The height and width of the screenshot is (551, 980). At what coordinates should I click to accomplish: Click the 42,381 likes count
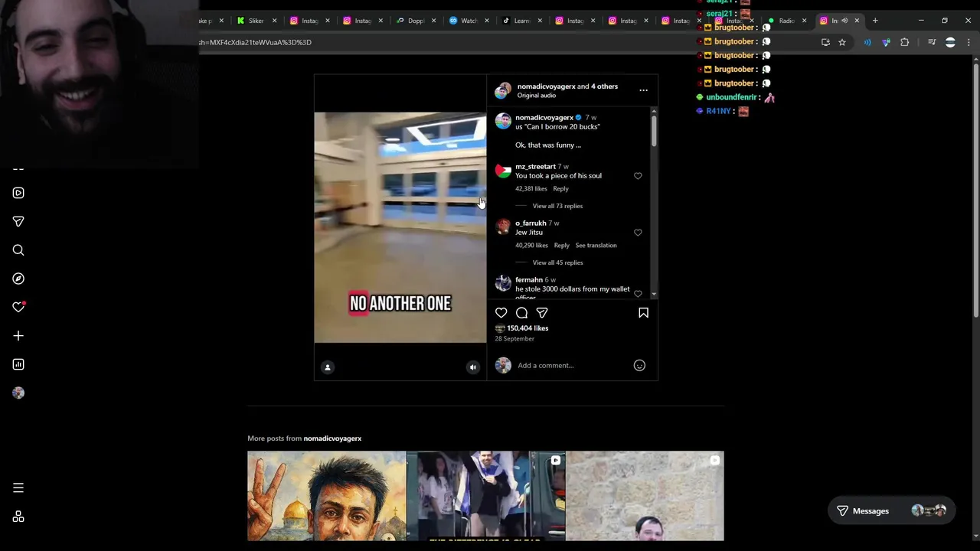coord(531,188)
